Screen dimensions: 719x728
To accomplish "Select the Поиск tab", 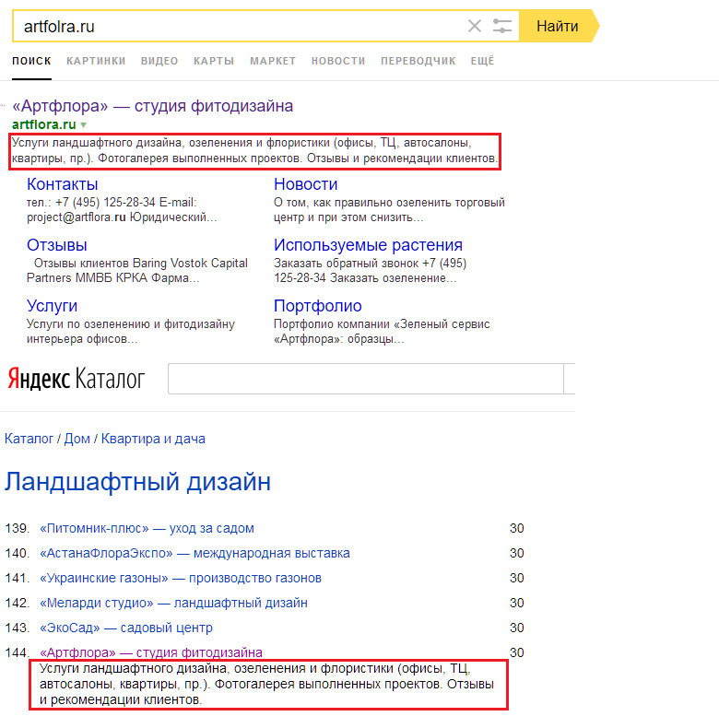I will (31, 61).
